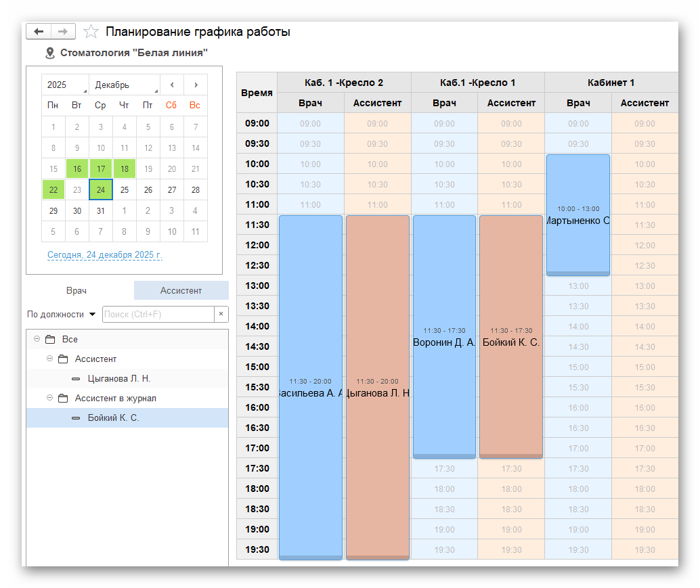Switch to the Ассистент tab
The width and height of the screenshot is (700, 588).
tap(181, 290)
